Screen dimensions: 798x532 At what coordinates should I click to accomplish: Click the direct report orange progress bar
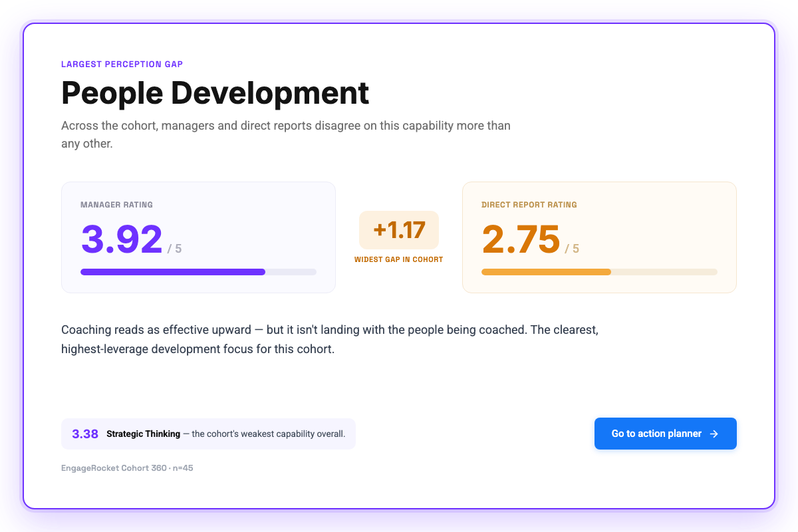click(599, 271)
